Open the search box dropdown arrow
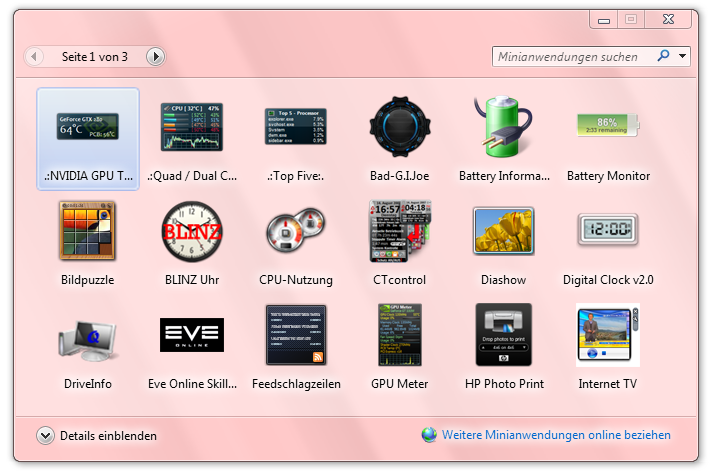Image resolution: width=713 pixels, height=473 pixels. (683, 57)
